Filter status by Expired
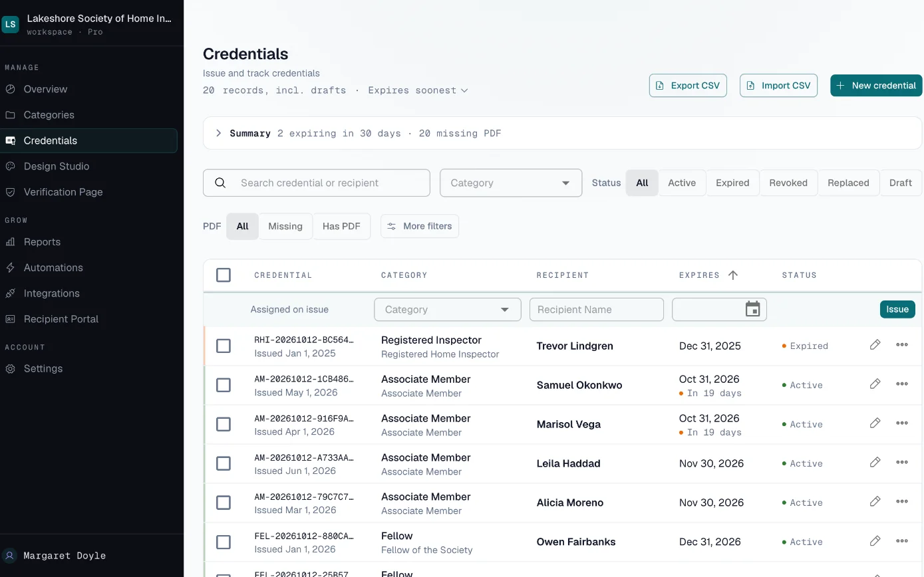This screenshot has height=577, width=924. [732, 183]
